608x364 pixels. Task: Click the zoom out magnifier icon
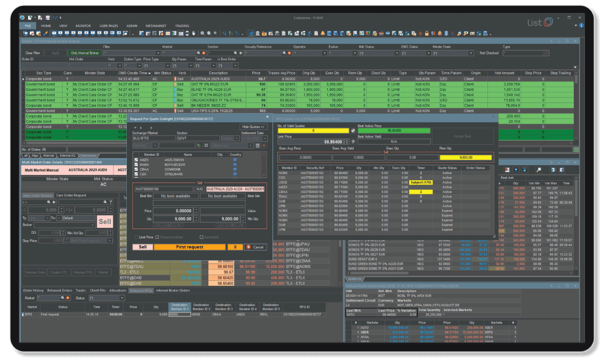(x=209, y=33)
